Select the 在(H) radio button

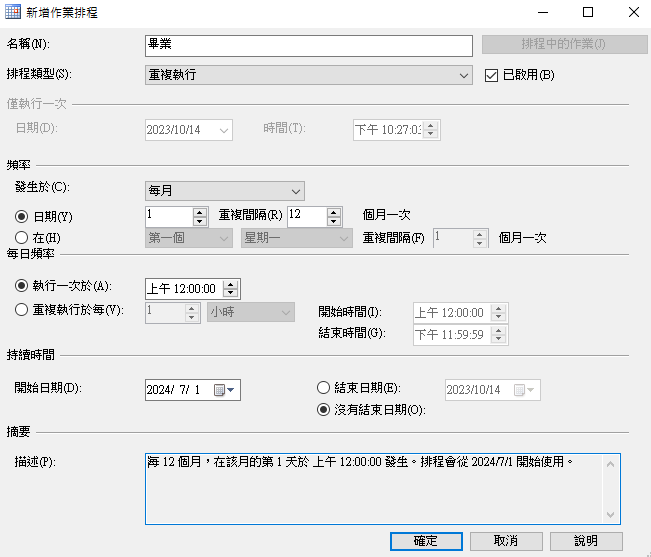click(22, 238)
